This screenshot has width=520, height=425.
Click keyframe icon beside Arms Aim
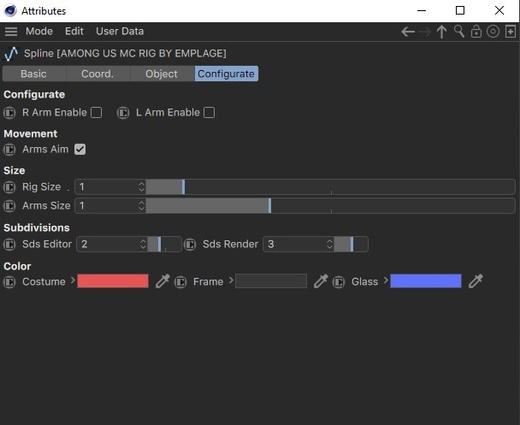(10, 149)
